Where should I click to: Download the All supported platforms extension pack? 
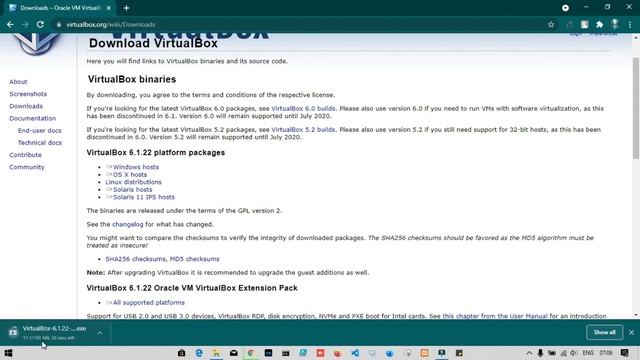pos(149,303)
